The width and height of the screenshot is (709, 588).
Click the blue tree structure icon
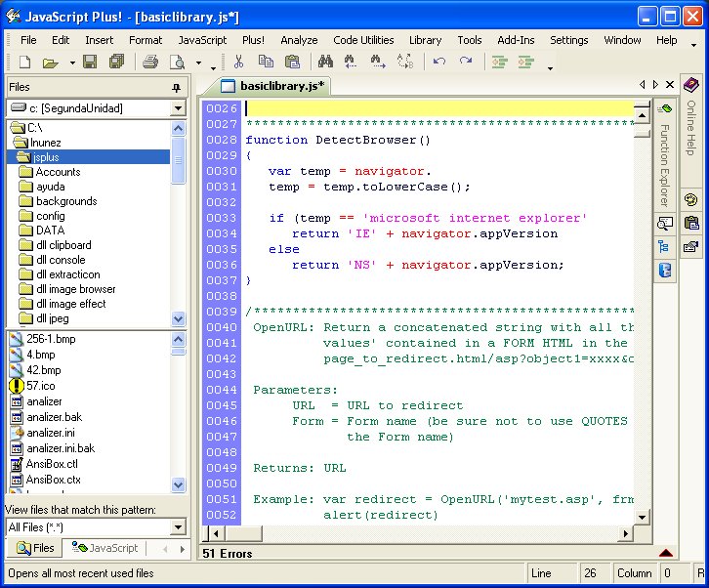pos(664,247)
